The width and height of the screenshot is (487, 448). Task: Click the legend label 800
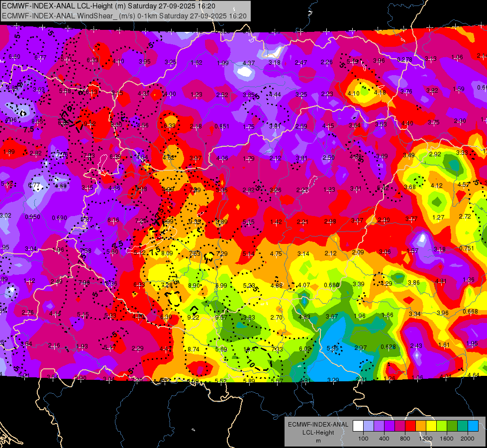click(x=405, y=439)
